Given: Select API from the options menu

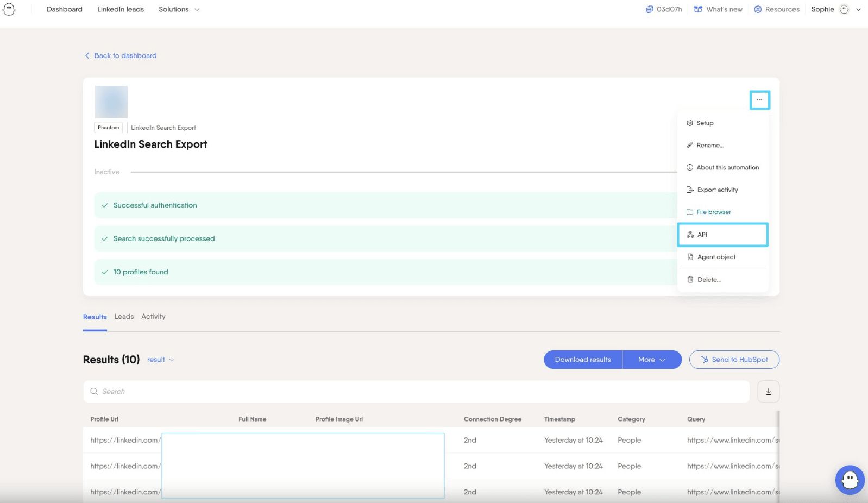Looking at the screenshot, I should 722,235.
